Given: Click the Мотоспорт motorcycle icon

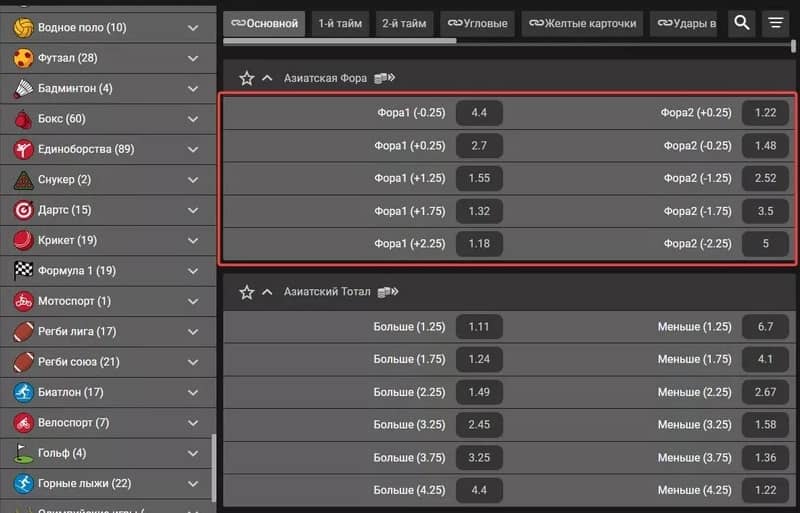Looking at the screenshot, I should click(23, 301).
